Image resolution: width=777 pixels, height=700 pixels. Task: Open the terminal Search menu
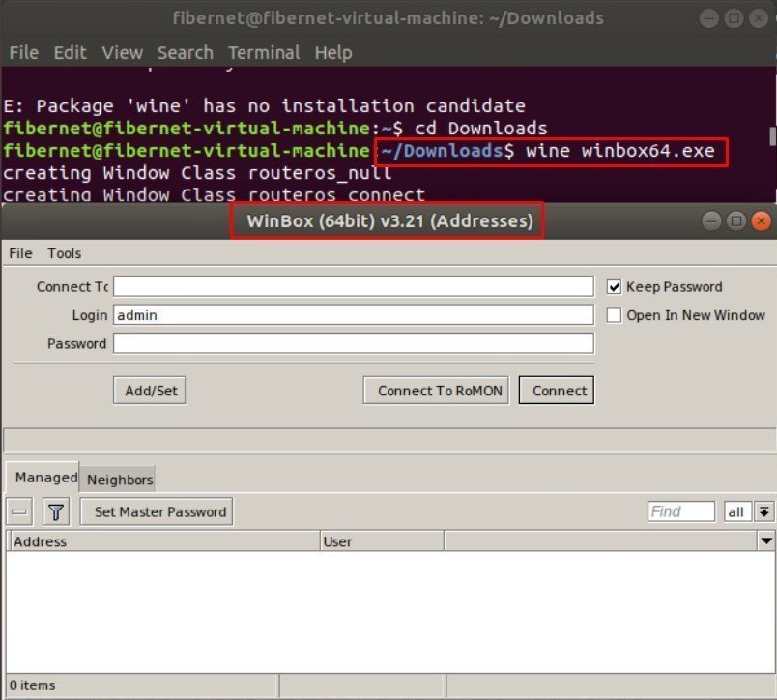tap(186, 52)
